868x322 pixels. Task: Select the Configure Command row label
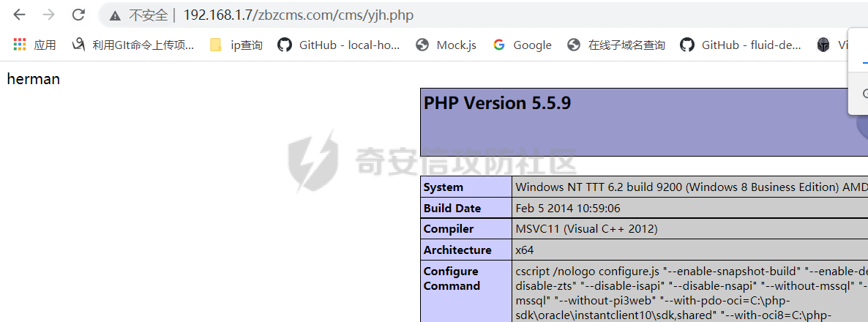(452, 278)
